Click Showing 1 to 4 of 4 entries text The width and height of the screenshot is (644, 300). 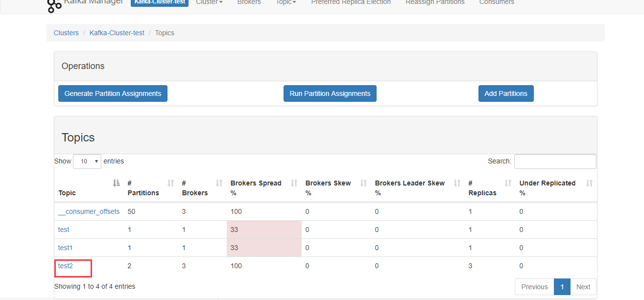pyautogui.click(x=95, y=286)
